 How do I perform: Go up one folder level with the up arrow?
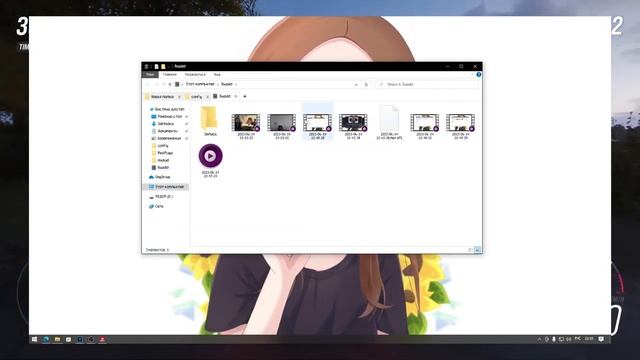(x=170, y=84)
